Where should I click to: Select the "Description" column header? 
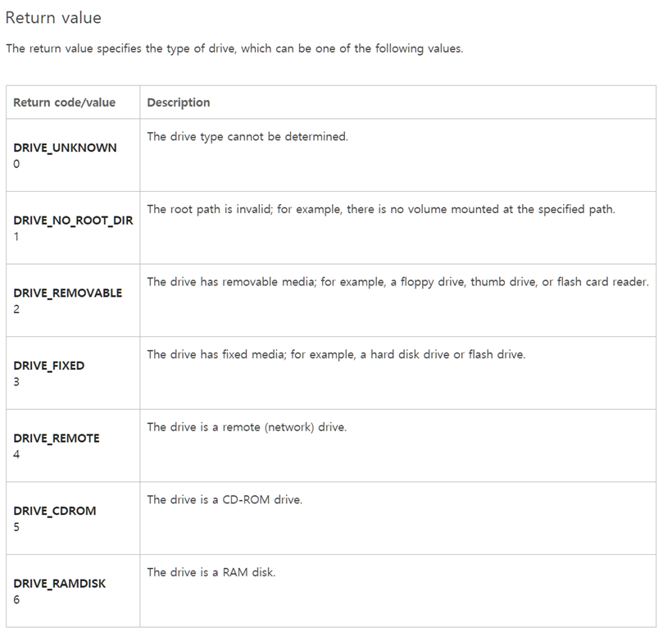pyautogui.click(x=179, y=102)
